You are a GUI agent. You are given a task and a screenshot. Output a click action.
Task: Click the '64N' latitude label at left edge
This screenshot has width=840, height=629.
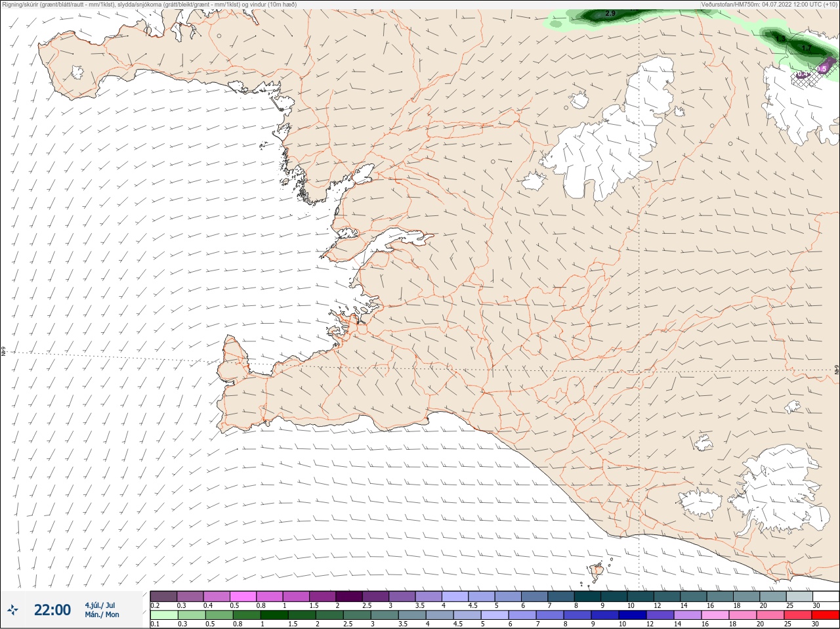[x=3, y=353]
